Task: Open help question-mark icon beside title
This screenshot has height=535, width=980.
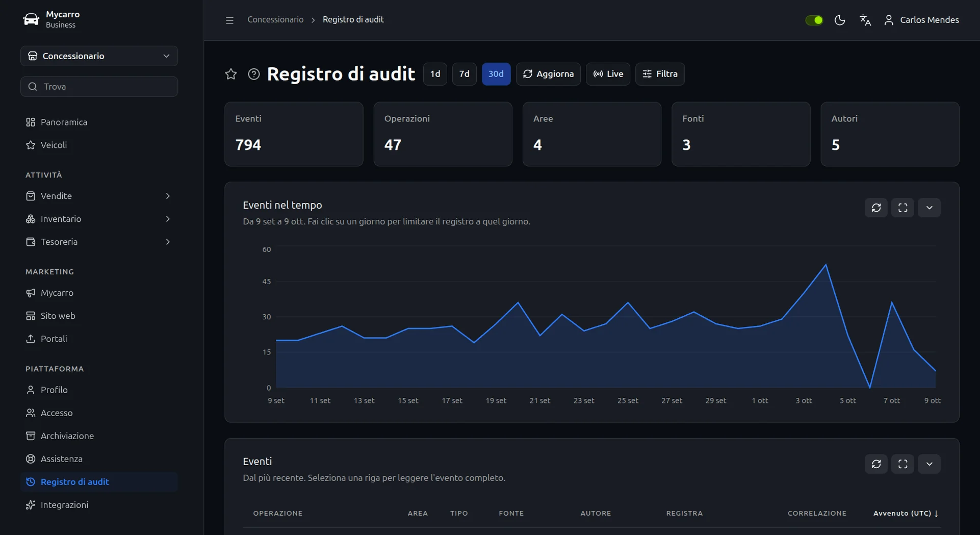Action: (x=254, y=74)
